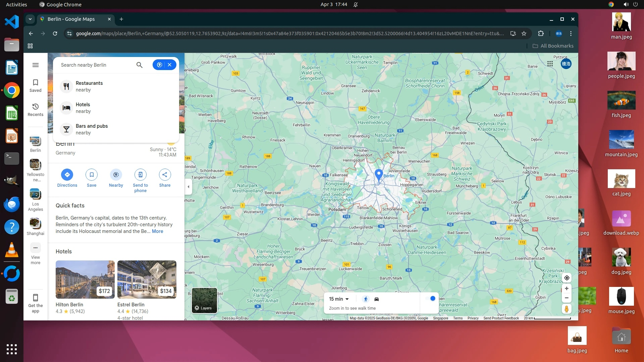Click Send to phone icon

point(140,175)
